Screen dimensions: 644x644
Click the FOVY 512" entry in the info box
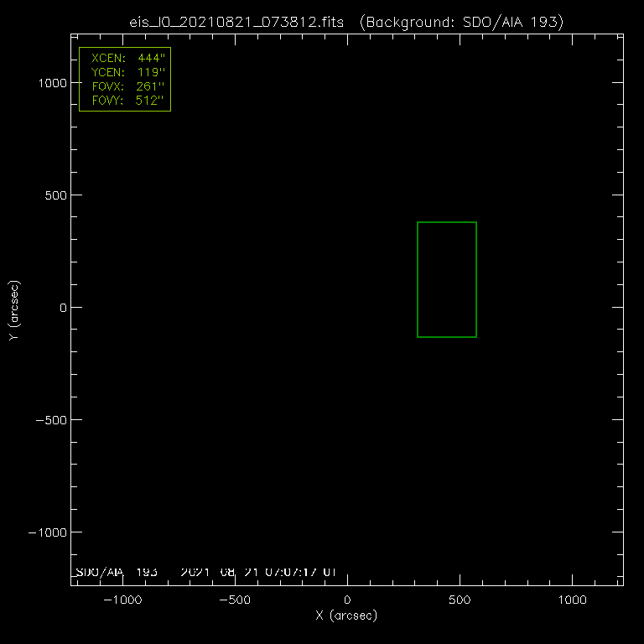click(125, 101)
